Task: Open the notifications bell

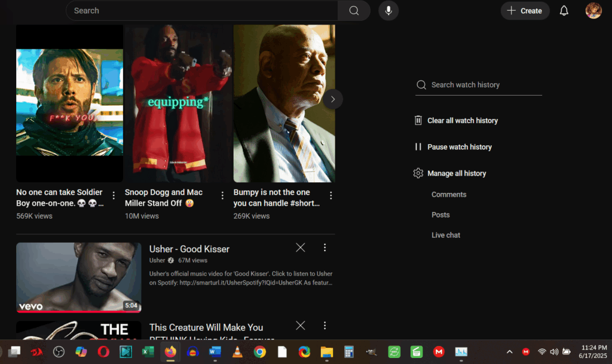Action: pyautogui.click(x=564, y=11)
